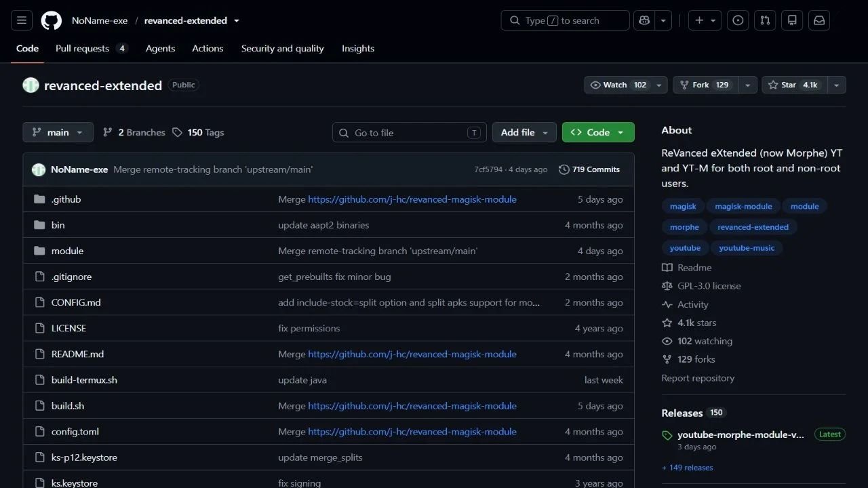Open the Repositories icon in the header
The height and width of the screenshot is (488, 868).
tap(792, 20)
